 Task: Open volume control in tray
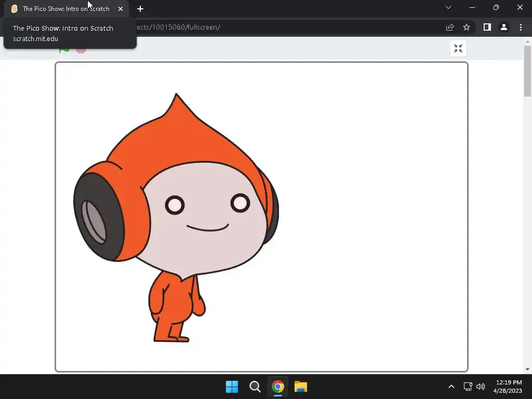click(x=481, y=387)
